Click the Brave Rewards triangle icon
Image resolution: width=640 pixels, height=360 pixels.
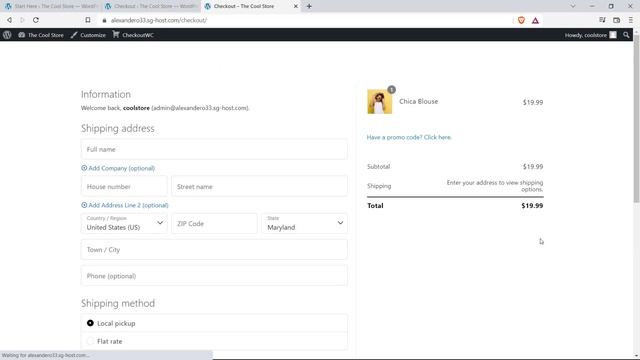tap(535, 20)
